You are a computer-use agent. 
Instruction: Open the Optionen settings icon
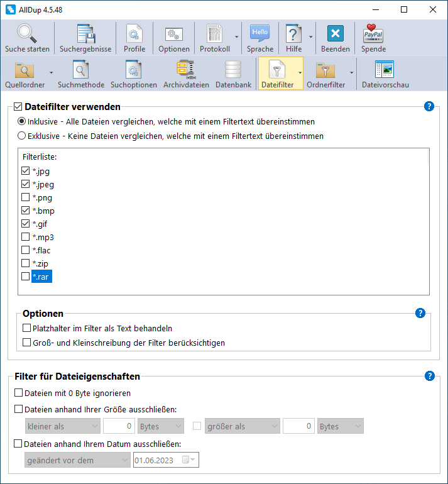[173, 33]
